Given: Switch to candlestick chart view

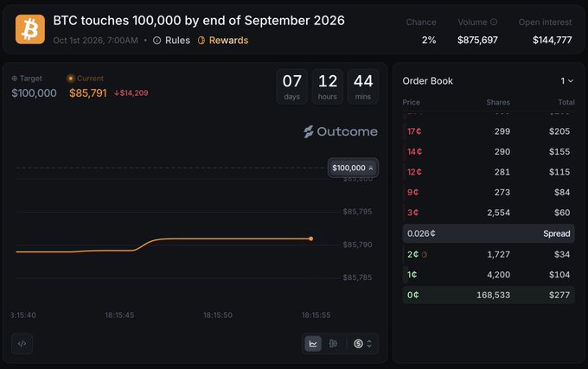Looking at the screenshot, I should 333,344.
